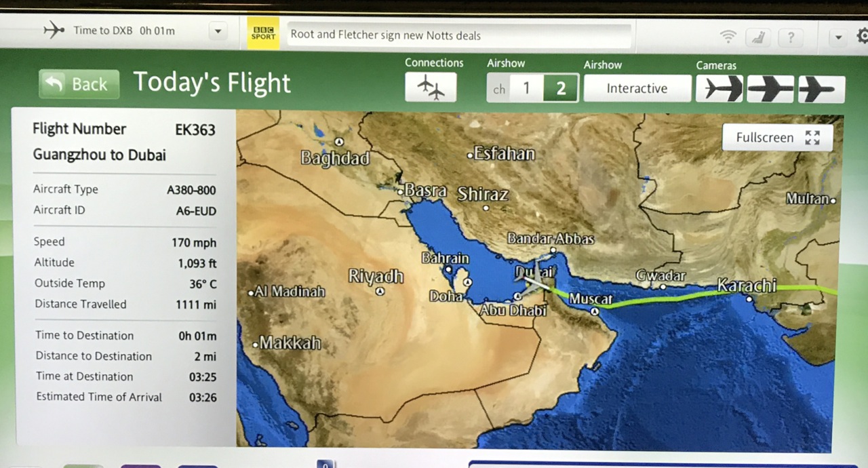Click the Shiraz label on the map
The width and height of the screenshot is (868, 468).
point(483,194)
